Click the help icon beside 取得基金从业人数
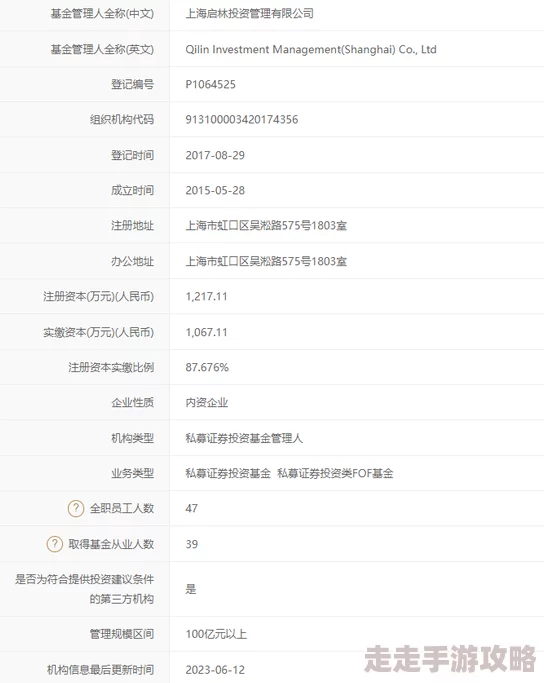This screenshot has height=683, width=544. 54,544
